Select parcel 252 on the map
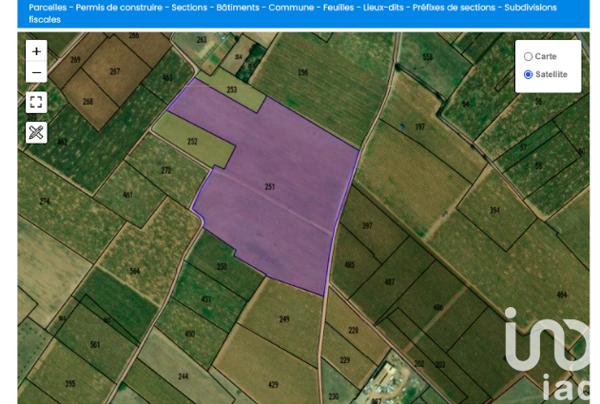Image resolution: width=600 pixels, height=404 pixels. click(x=192, y=142)
